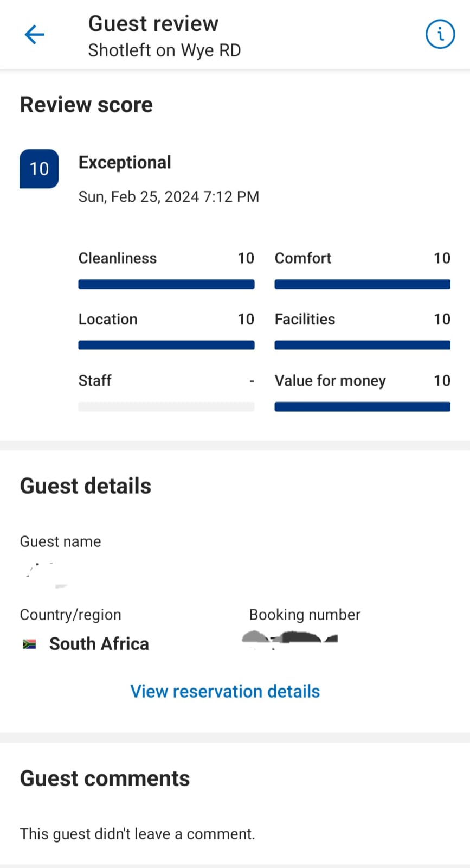Viewport: 470px width, 868px height.
Task: Tap the review date Feb 25, 2024
Action: point(169,196)
